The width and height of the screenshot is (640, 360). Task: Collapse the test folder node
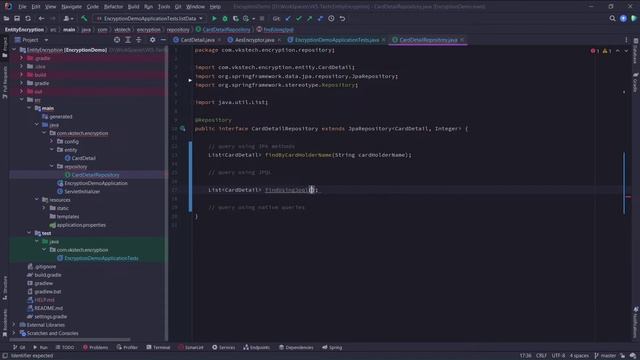pyautogui.click(x=29, y=233)
